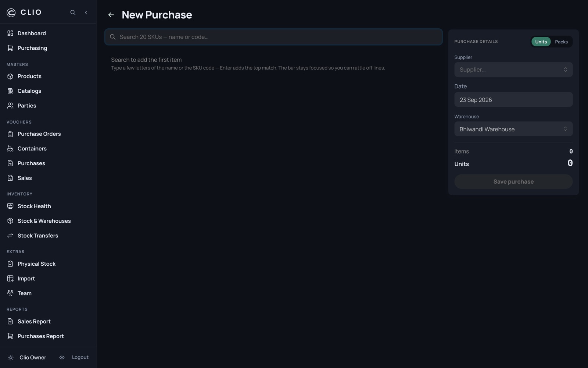Open the Warehouse dropdown showing Bhiwandi Warehouse
Screen dimensions: 588x368
[x=513, y=129]
